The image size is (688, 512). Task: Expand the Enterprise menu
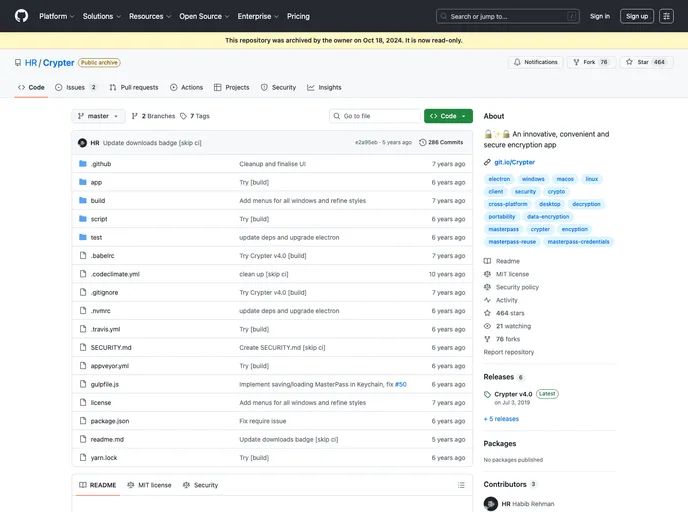pos(258,16)
